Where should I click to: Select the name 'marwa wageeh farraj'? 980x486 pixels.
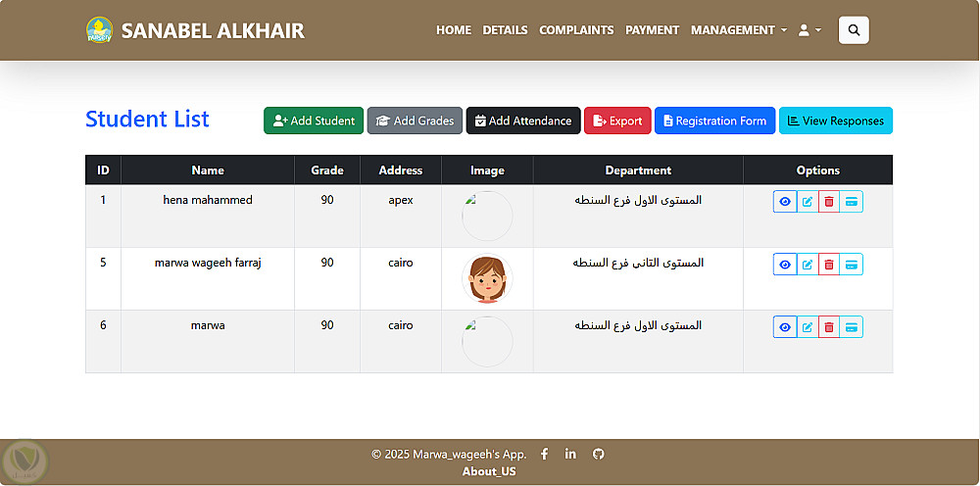[208, 263]
